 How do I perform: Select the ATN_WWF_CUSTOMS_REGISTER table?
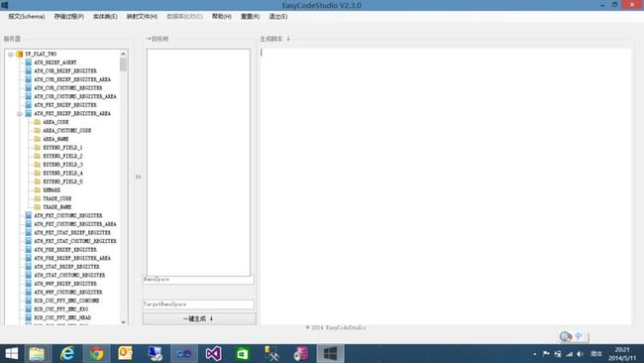click(x=68, y=292)
